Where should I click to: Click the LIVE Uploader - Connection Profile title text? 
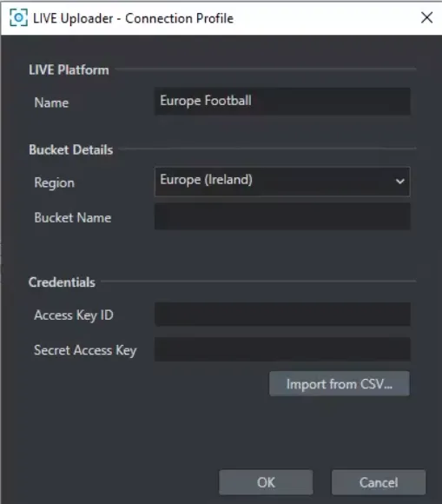[x=134, y=18]
